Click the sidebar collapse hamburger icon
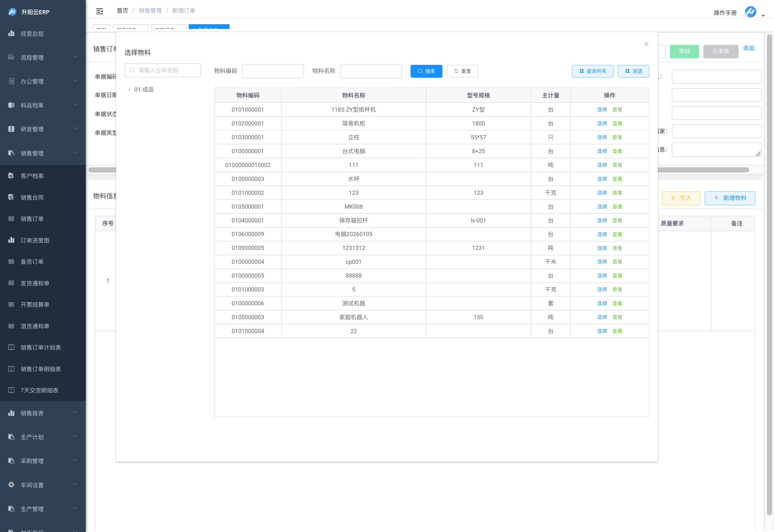The height and width of the screenshot is (532, 774). coord(99,11)
